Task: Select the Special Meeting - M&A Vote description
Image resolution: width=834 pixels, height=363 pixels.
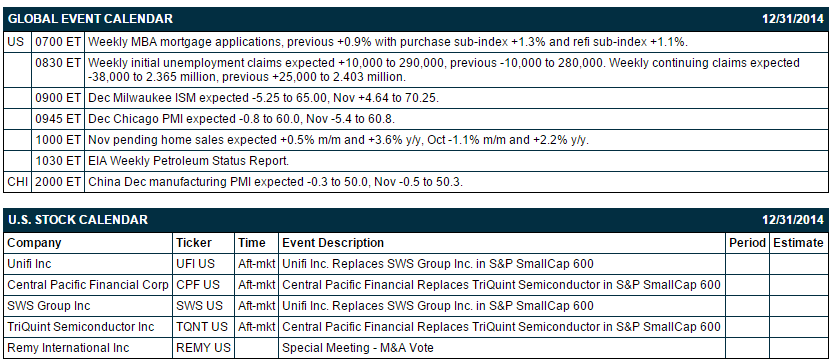Action: tap(358, 348)
